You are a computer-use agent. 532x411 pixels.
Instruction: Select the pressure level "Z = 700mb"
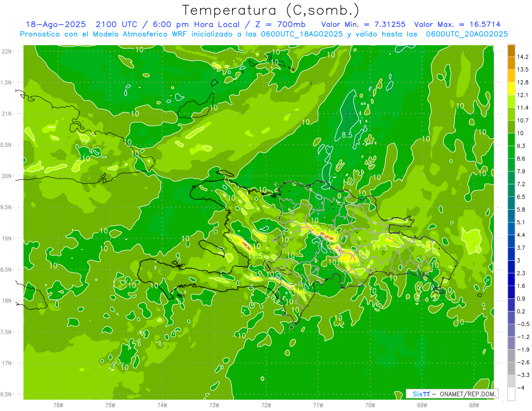tap(278, 25)
